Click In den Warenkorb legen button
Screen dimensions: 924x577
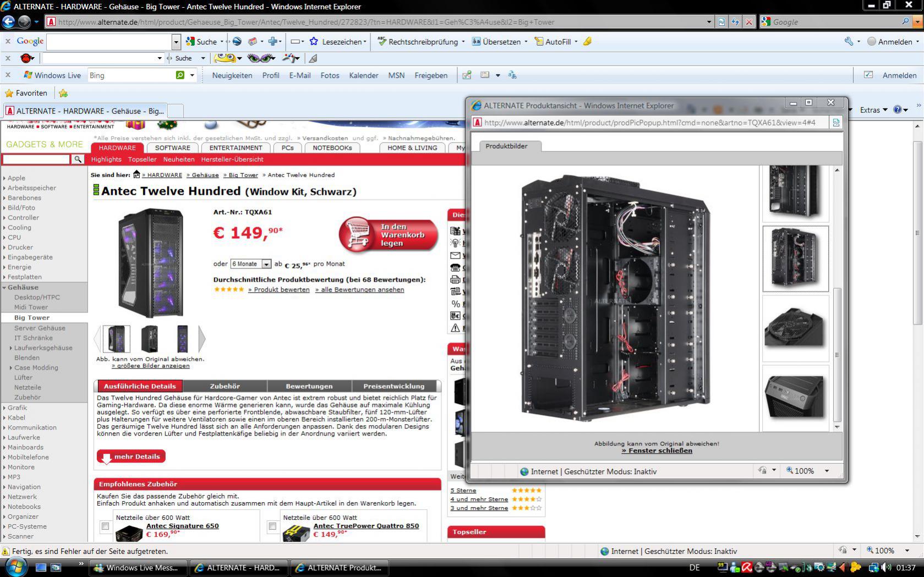[389, 235]
